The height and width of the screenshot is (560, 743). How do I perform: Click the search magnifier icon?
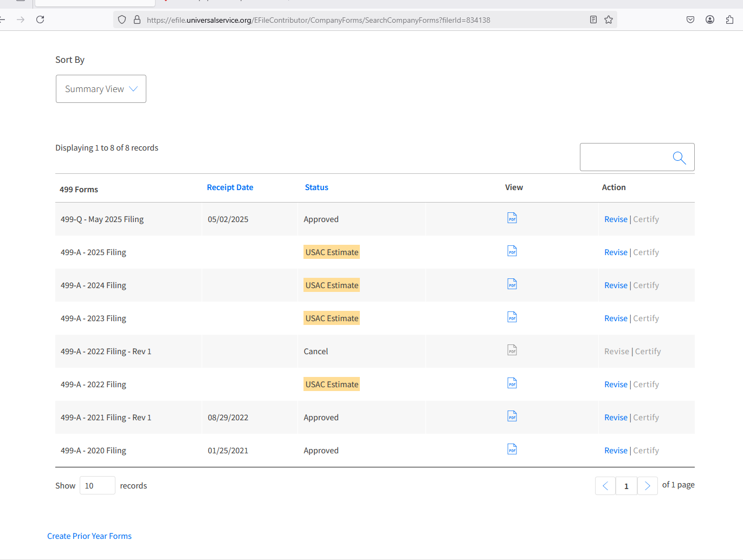click(x=679, y=158)
